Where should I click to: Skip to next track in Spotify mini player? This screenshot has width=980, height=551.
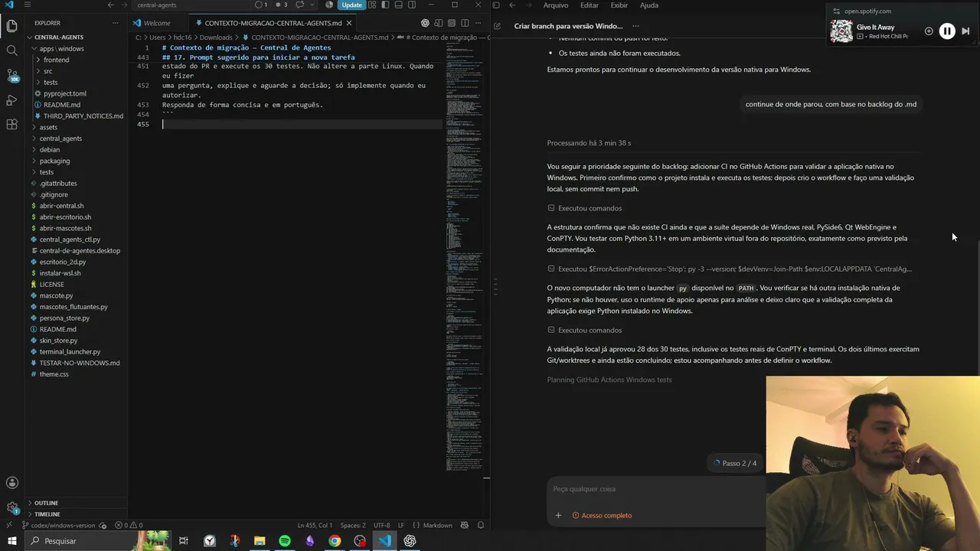coord(965,31)
